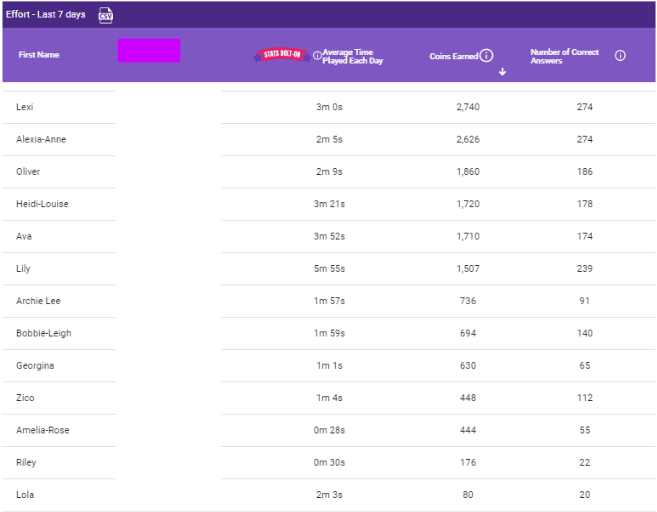Click Bobbie-Leigh's 140 correct answers

point(585,333)
